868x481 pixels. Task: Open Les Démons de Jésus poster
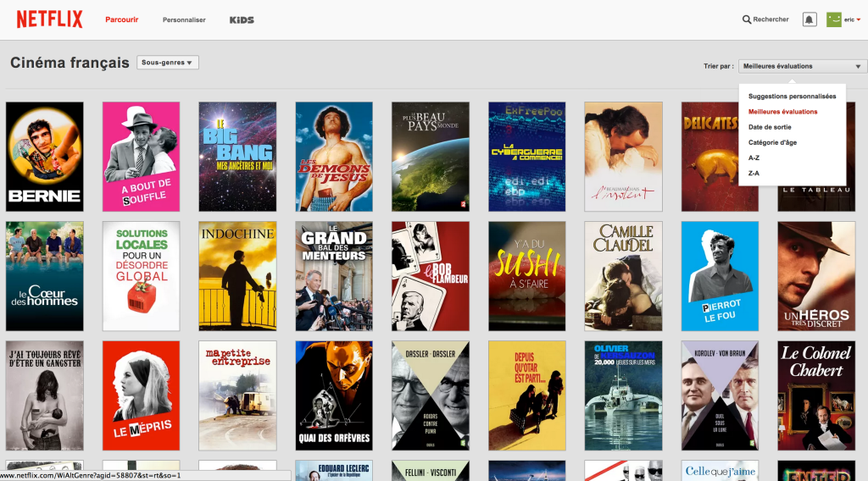coord(334,157)
